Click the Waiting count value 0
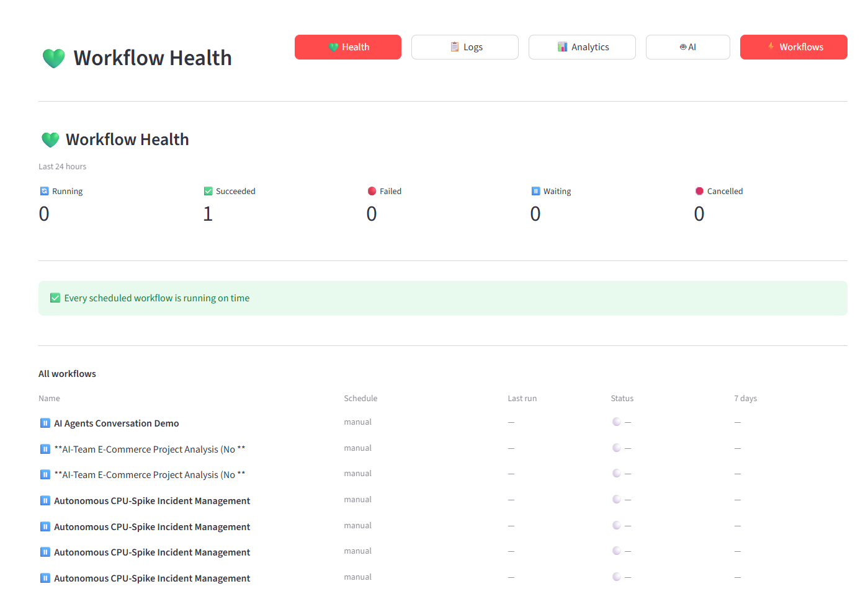Viewport: 868px width, 589px height. point(535,214)
